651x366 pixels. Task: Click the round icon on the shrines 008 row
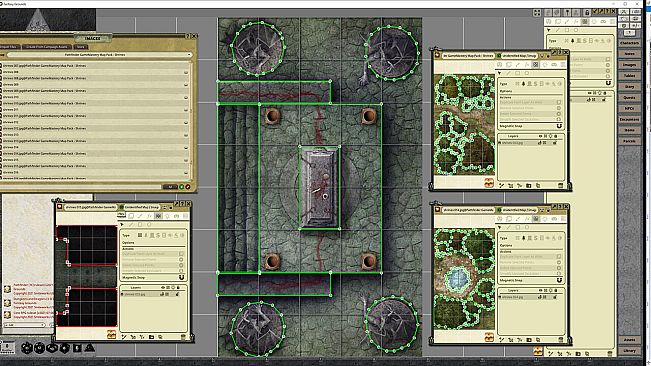186,72
